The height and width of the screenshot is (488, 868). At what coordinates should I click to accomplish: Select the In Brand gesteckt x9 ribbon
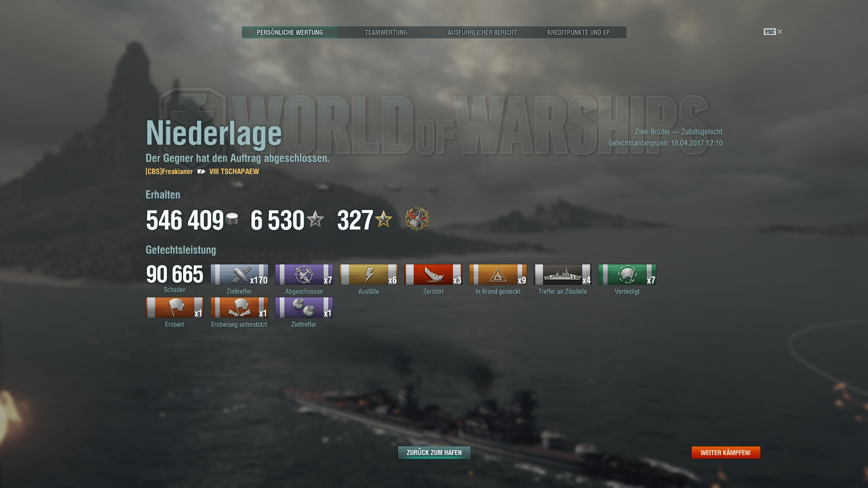pyautogui.click(x=498, y=275)
